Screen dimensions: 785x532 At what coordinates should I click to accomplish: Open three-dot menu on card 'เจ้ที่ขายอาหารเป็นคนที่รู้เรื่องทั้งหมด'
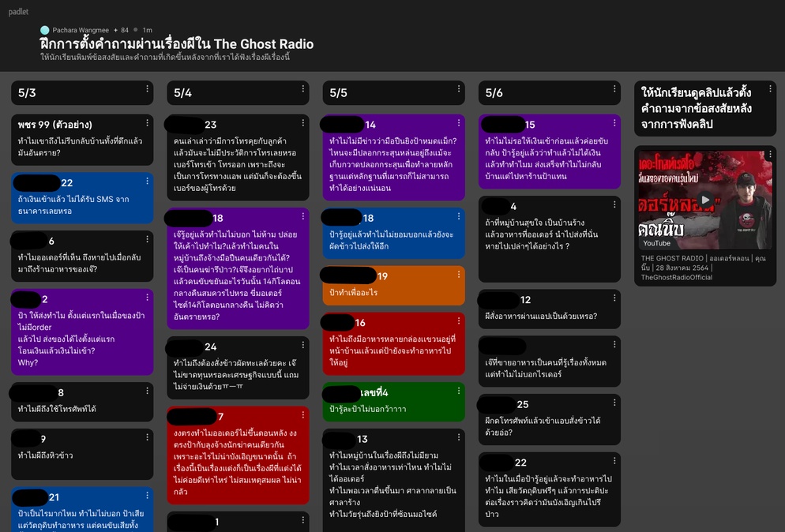[614, 344]
